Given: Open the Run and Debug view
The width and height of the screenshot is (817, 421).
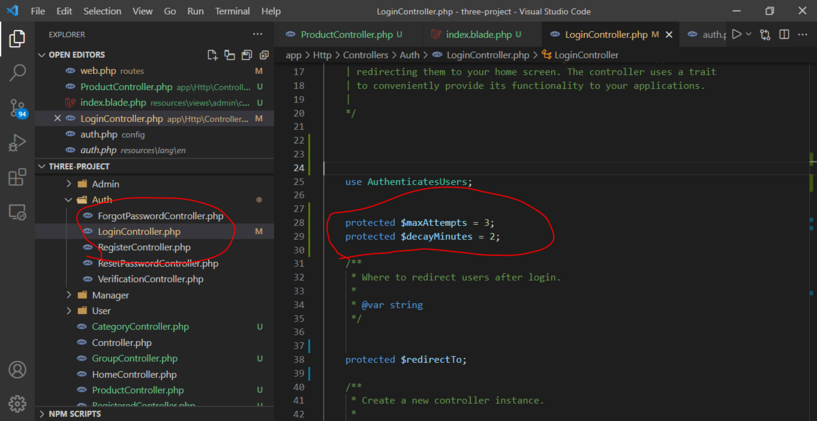Looking at the screenshot, I should (x=17, y=142).
